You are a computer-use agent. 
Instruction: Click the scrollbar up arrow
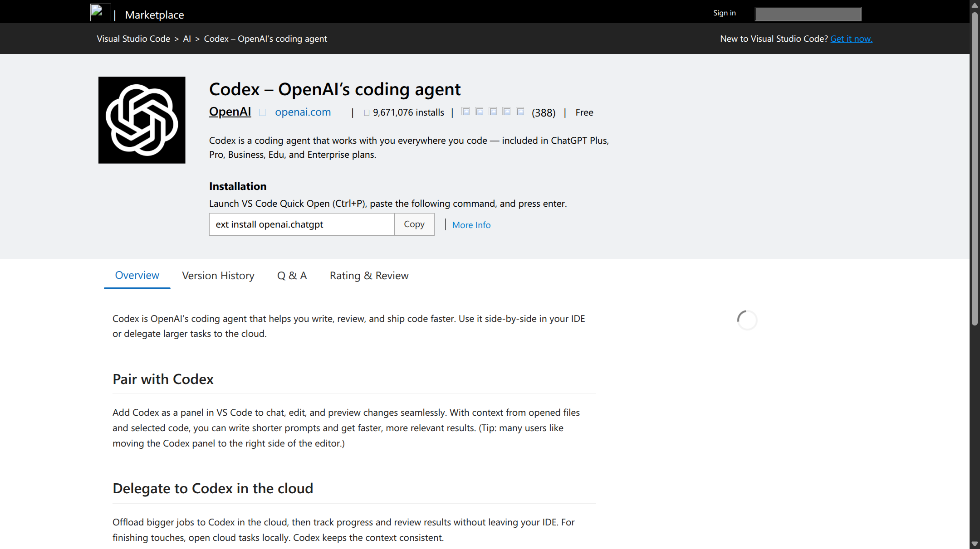pos(975,5)
